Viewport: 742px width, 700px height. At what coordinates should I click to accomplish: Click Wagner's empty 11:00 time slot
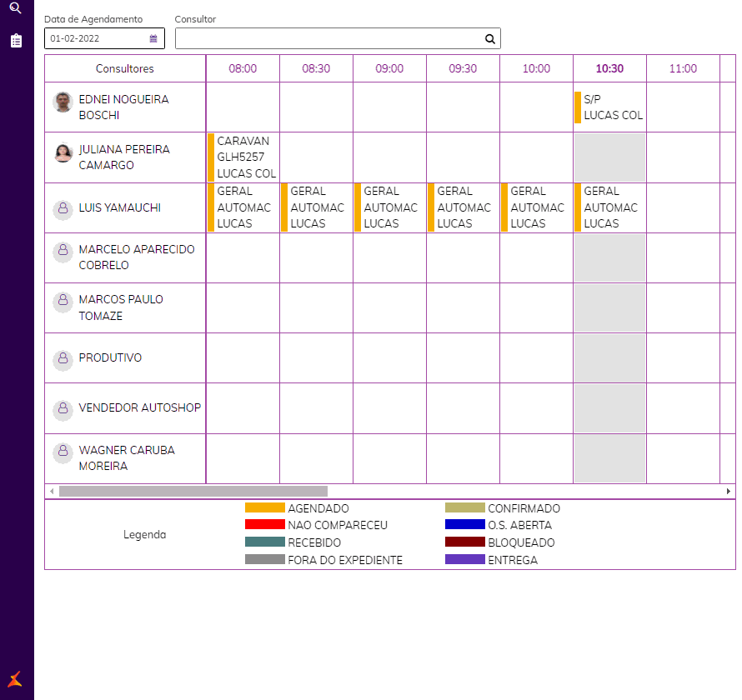point(683,459)
